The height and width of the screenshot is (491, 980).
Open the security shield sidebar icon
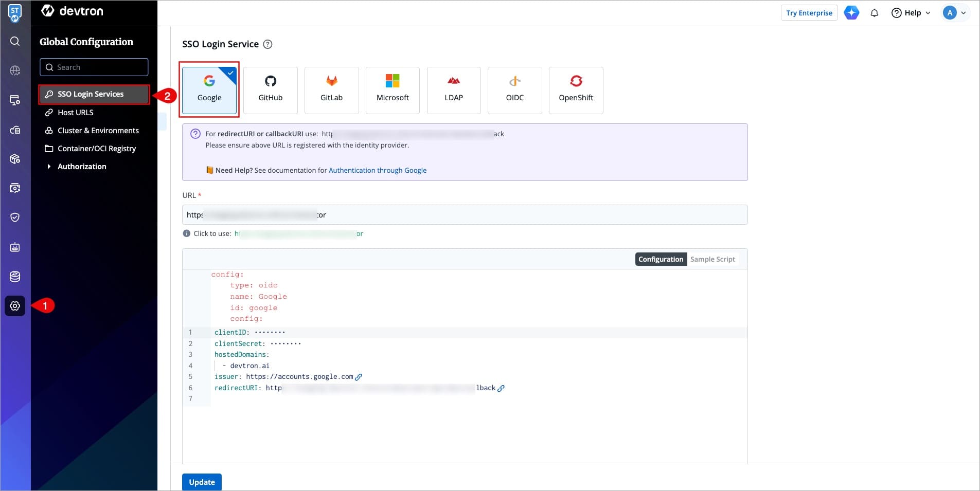tap(15, 217)
